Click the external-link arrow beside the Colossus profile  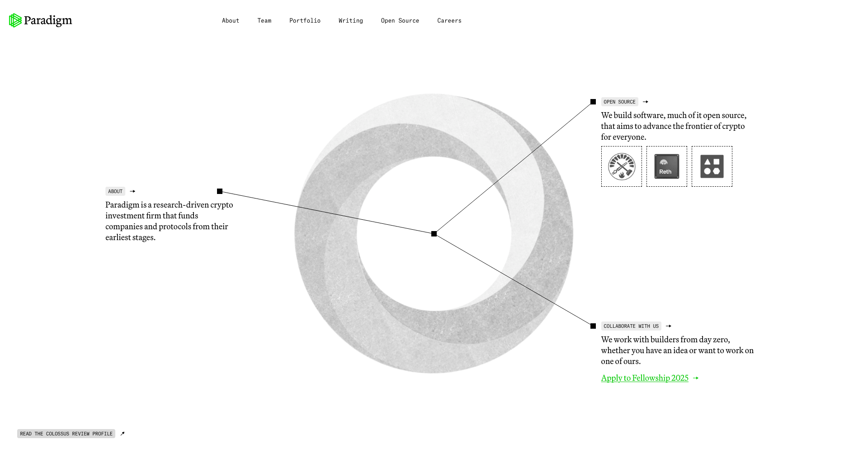[123, 434]
